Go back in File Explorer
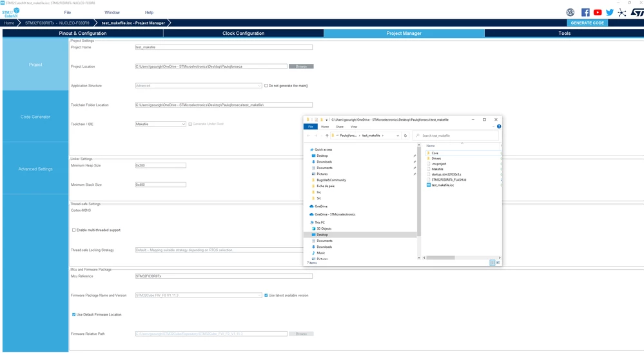644x353 pixels. tap(308, 136)
